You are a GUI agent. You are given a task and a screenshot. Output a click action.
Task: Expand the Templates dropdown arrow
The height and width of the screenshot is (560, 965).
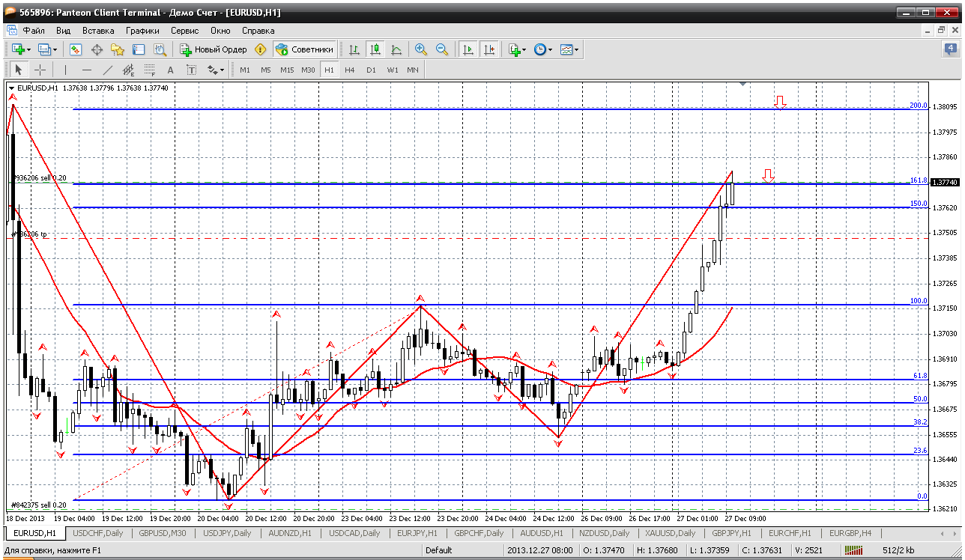tap(577, 49)
